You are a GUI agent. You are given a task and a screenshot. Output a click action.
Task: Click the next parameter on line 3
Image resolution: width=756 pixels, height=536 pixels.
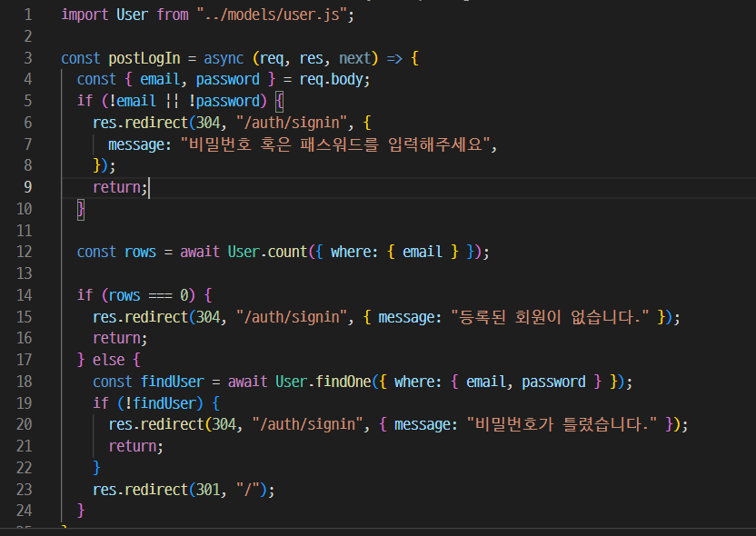pyautogui.click(x=355, y=58)
